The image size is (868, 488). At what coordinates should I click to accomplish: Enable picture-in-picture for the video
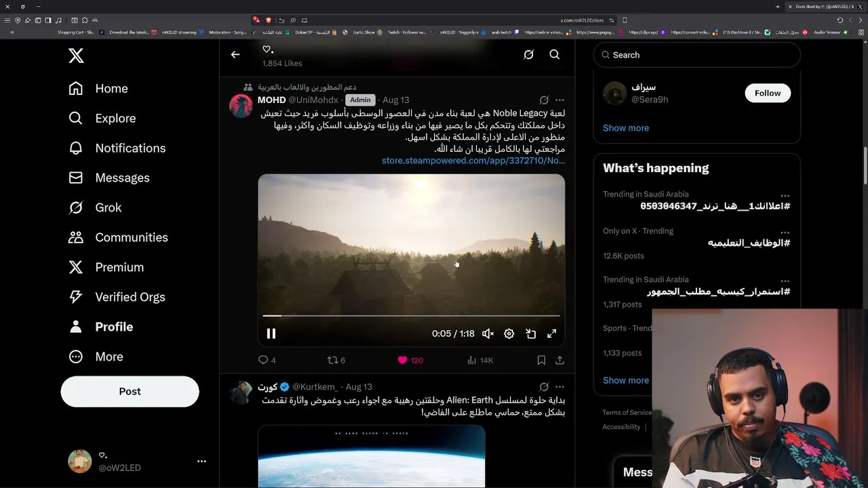531,333
